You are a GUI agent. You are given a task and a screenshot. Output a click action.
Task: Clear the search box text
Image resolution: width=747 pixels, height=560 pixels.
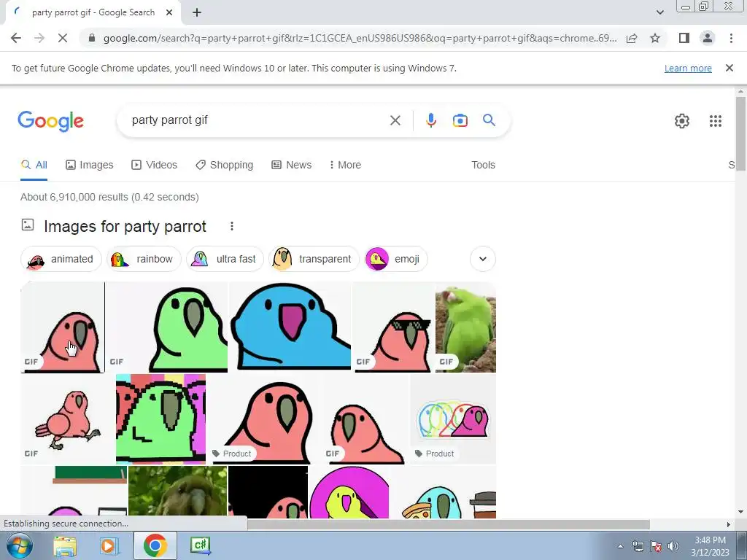[395, 120]
